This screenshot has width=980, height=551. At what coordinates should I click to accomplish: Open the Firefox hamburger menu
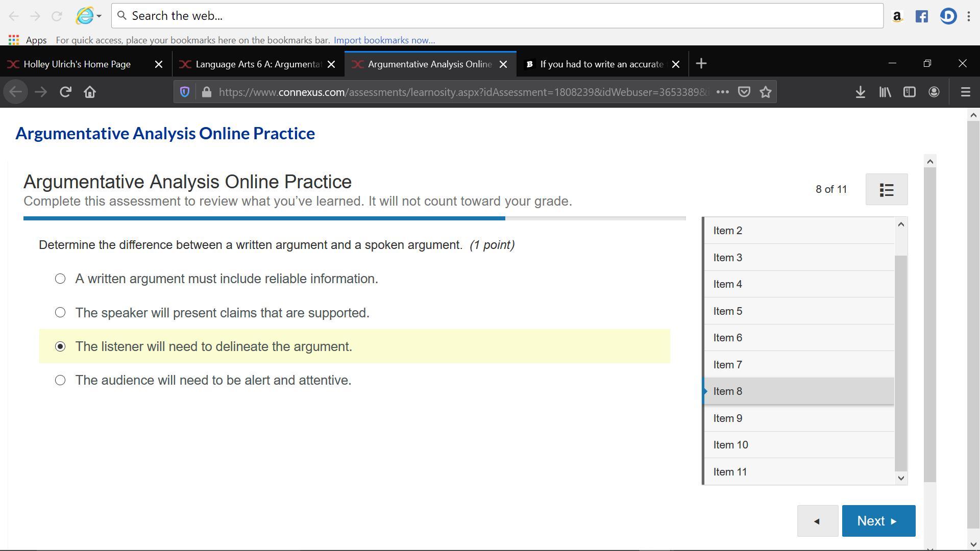(x=965, y=92)
